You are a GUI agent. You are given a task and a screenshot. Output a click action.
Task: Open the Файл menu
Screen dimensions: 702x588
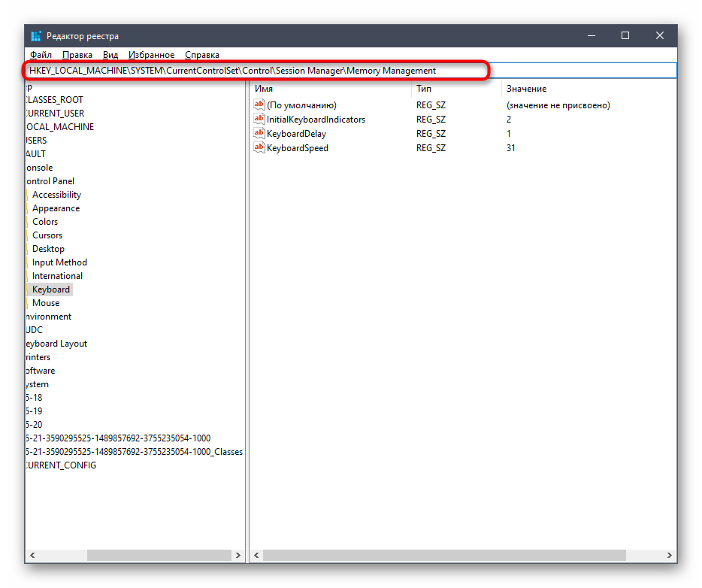click(x=41, y=55)
